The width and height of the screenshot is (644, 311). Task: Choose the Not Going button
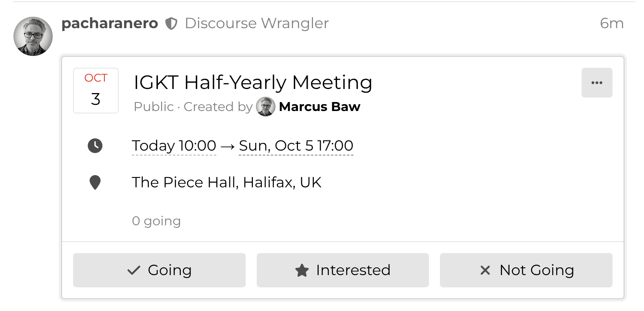526,270
